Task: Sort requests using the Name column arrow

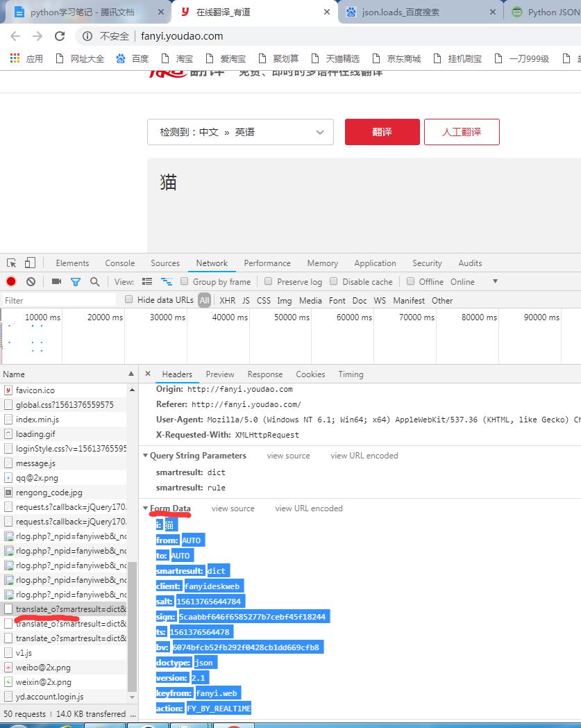Action: [131, 374]
